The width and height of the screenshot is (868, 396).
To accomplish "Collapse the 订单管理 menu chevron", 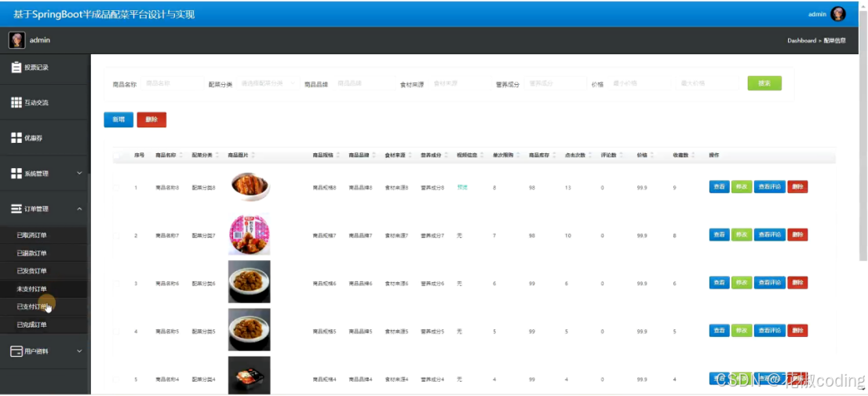I will point(79,209).
